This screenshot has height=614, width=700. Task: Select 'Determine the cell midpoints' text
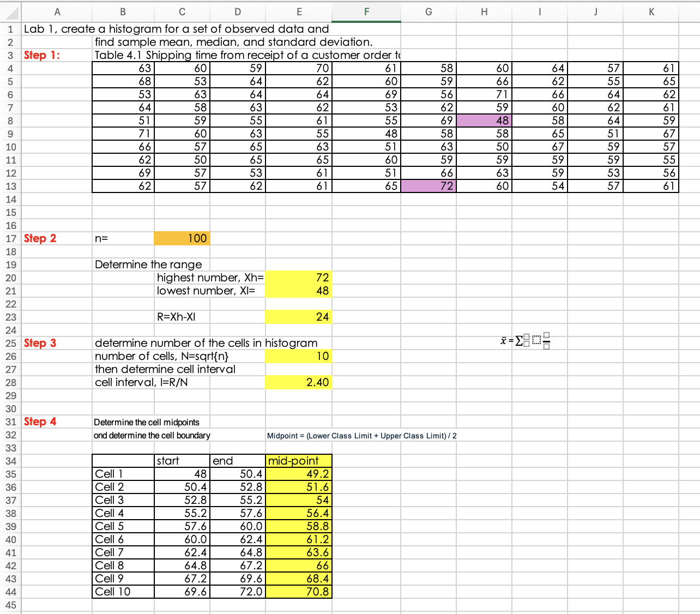click(x=147, y=423)
